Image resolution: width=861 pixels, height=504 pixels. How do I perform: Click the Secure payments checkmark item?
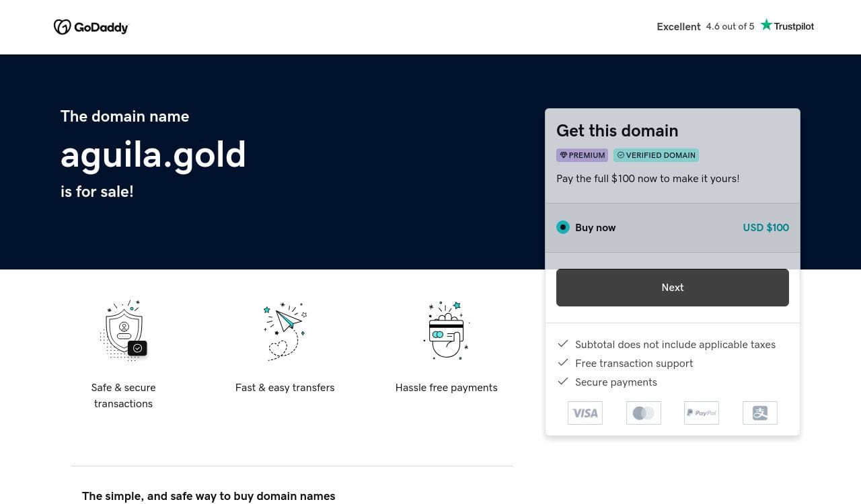pyautogui.click(x=615, y=382)
